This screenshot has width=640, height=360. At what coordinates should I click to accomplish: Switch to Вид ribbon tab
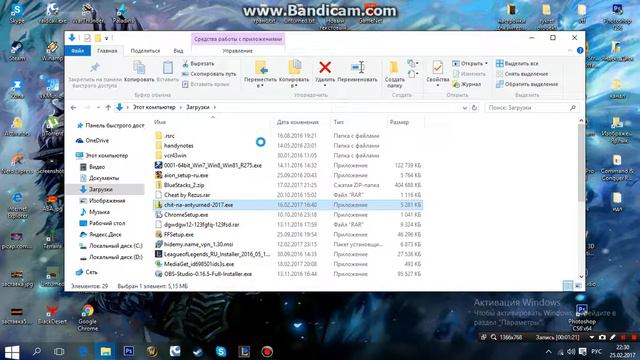(x=178, y=51)
